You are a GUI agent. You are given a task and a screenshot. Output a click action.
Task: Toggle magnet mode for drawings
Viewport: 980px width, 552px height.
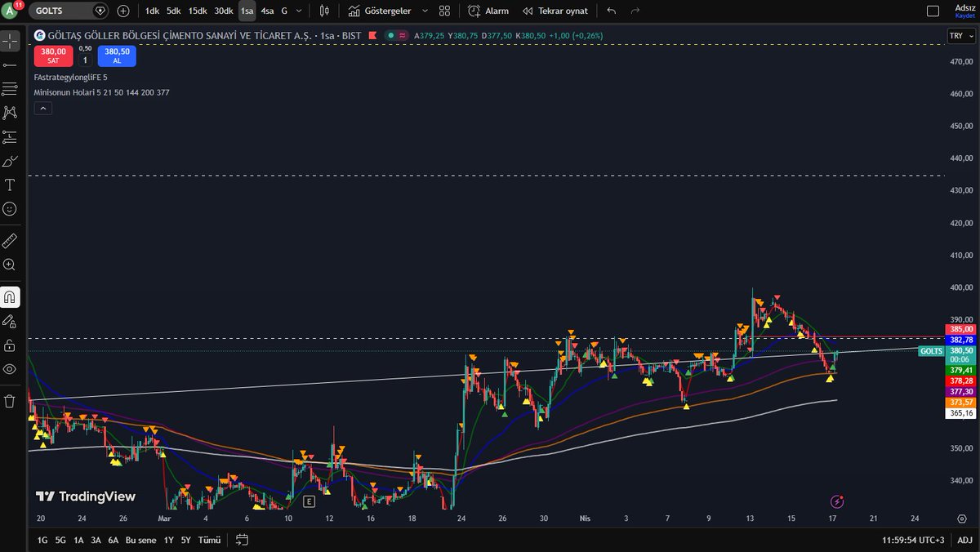point(10,296)
